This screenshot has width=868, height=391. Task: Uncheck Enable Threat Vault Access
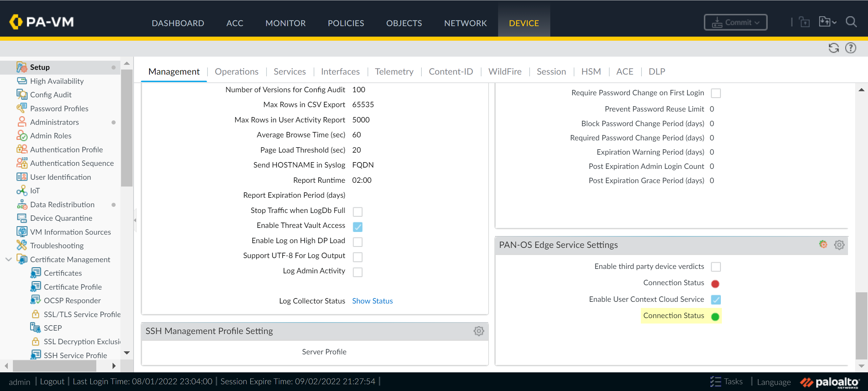pyautogui.click(x=357, y=227)
